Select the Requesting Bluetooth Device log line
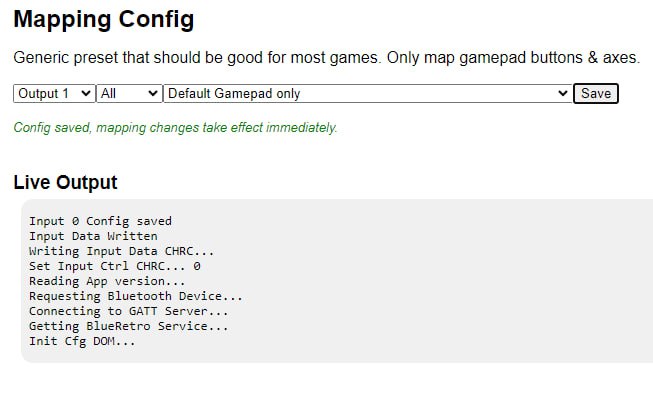Viewport: 653px width, 403px height. pos(136,296)
